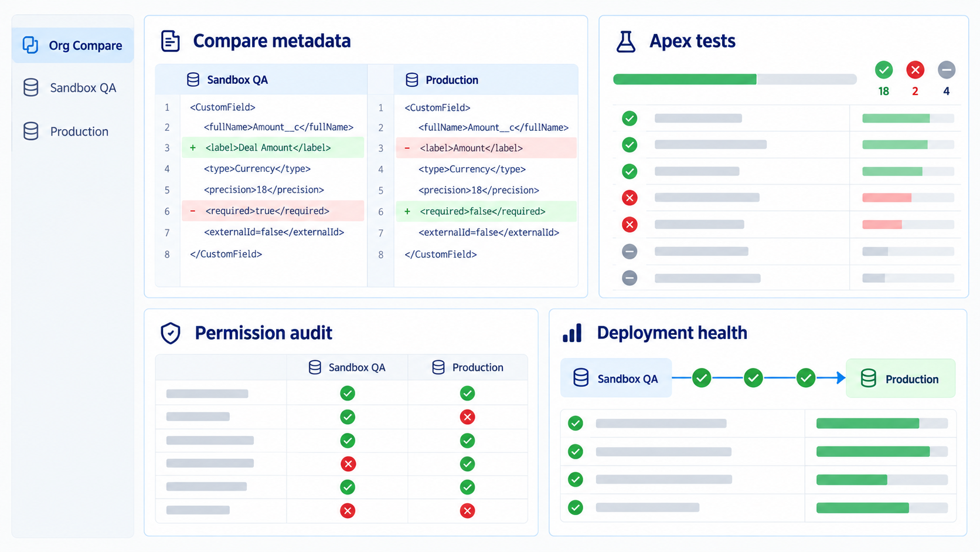The height and width of the screenshot is (552, 980).
Task: Select the removed Amount label line in Production
Action: 486,148
